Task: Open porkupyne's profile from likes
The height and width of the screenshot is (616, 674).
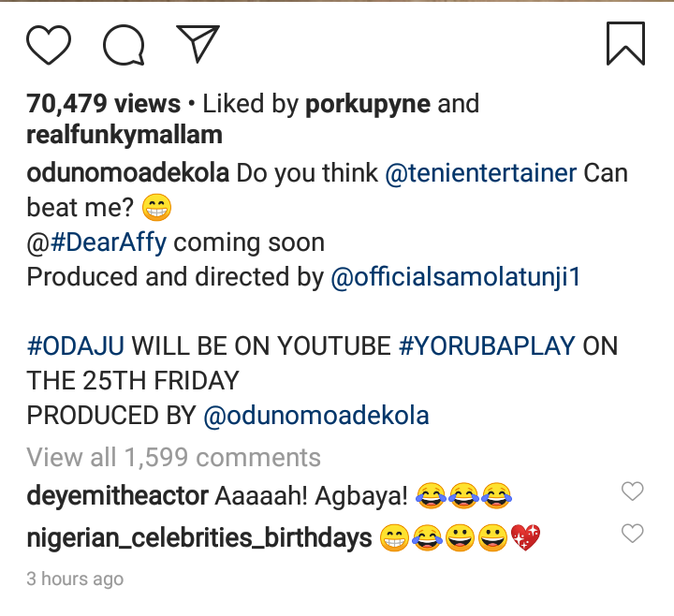Action: (x=368, y=103)
